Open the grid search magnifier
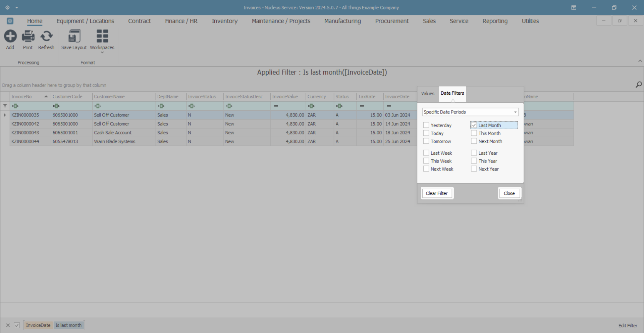Viewport: 644px width, 333px height. click(639, 85)
